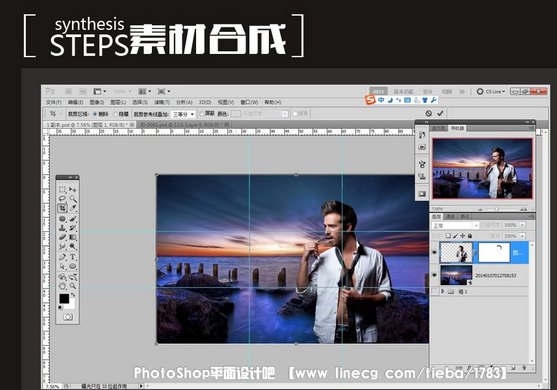Select the Crop tool in toolbox
557x390 pixels.
[x=63, y=208]
